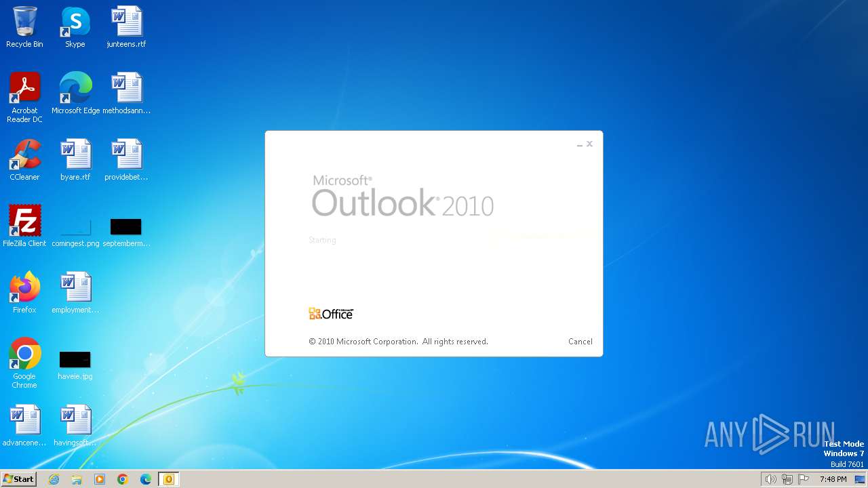868x488 pixels.
Task: Open Chrome from the taskbar
Action: (123, 479)
